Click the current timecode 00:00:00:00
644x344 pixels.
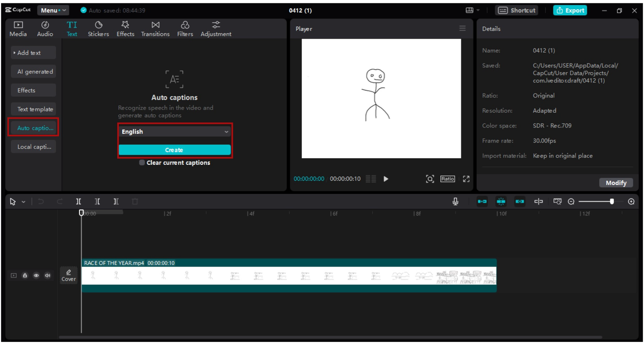309,179
